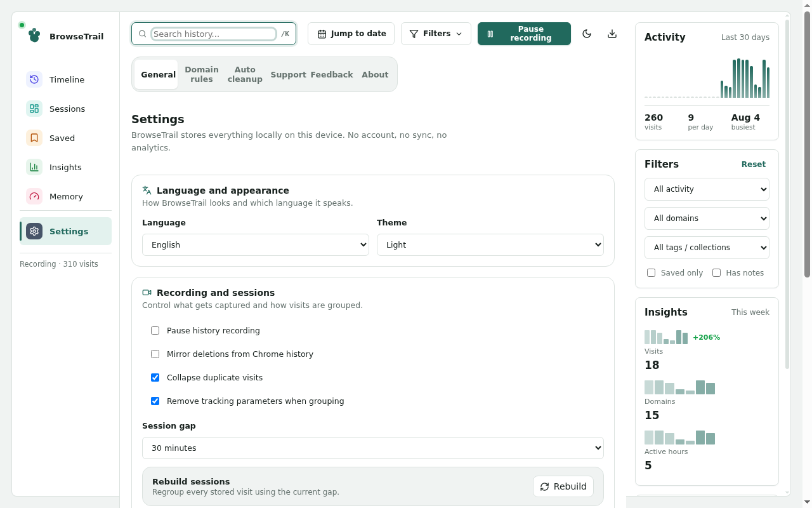Open Sessions via its grid icon
This screenshot has height=508, width=812.
[x=34, y=109]
